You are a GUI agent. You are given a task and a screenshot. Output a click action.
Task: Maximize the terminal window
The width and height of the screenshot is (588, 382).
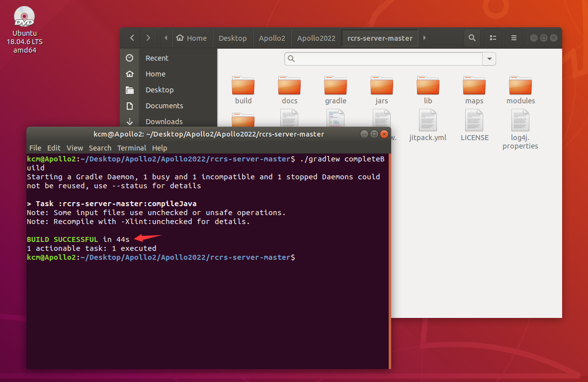[x=374, y=134]
